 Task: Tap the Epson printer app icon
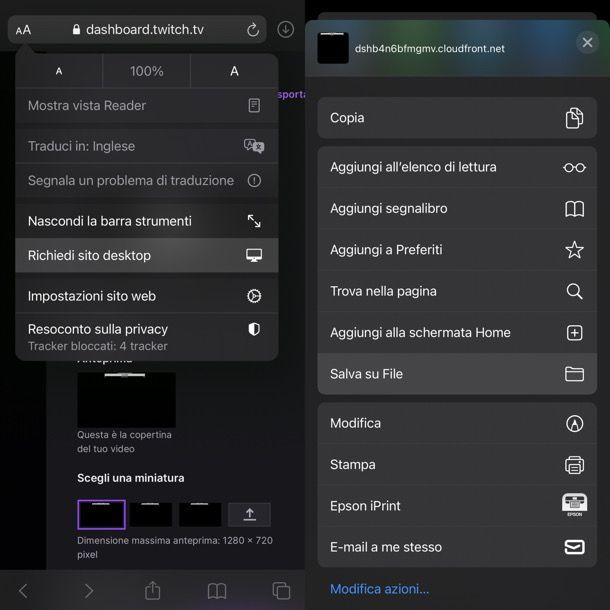(x=575, y=505)
